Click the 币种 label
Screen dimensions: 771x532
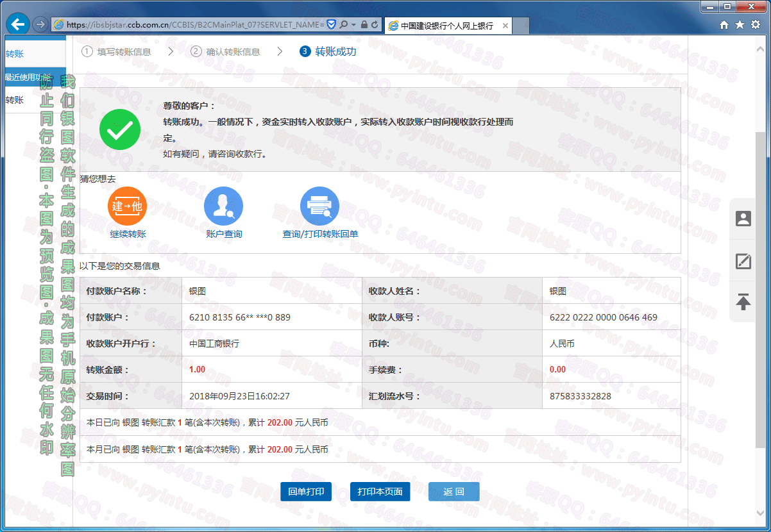(378, 344)
